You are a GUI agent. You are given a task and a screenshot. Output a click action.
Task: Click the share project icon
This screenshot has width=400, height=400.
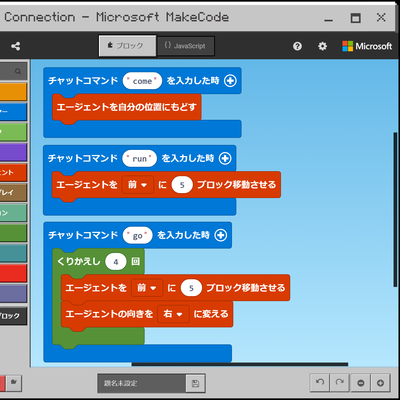15,46
